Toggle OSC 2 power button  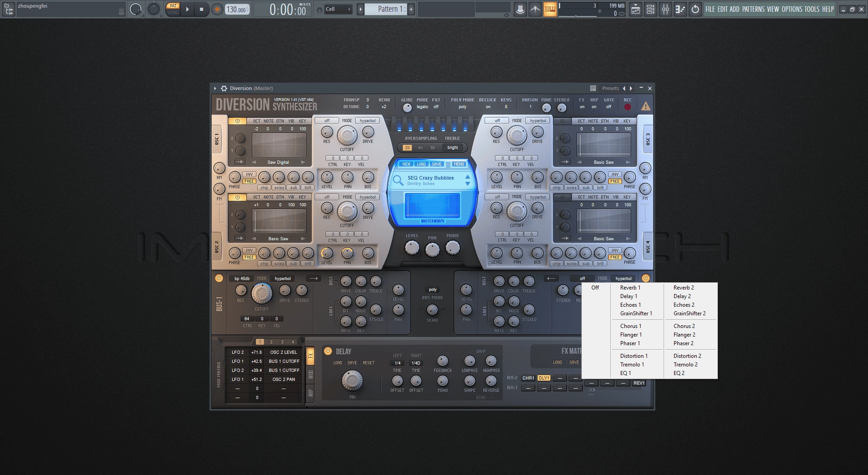(237, 197)
